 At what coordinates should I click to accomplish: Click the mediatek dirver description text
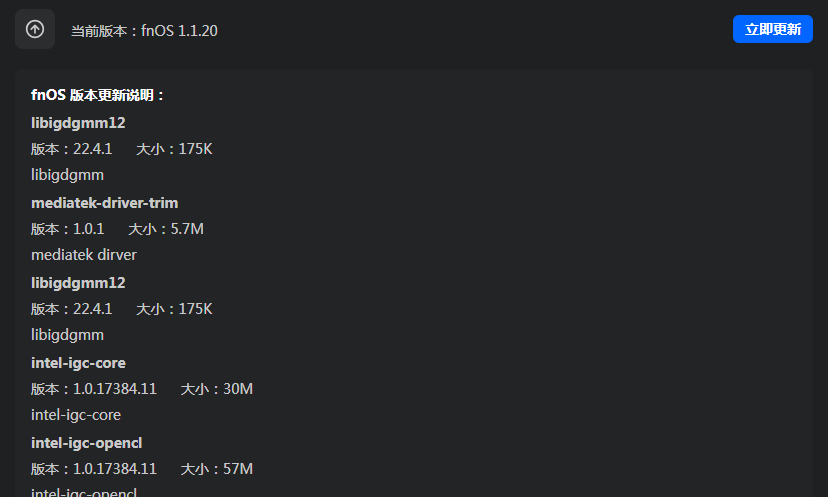click(x=84, y=255)
